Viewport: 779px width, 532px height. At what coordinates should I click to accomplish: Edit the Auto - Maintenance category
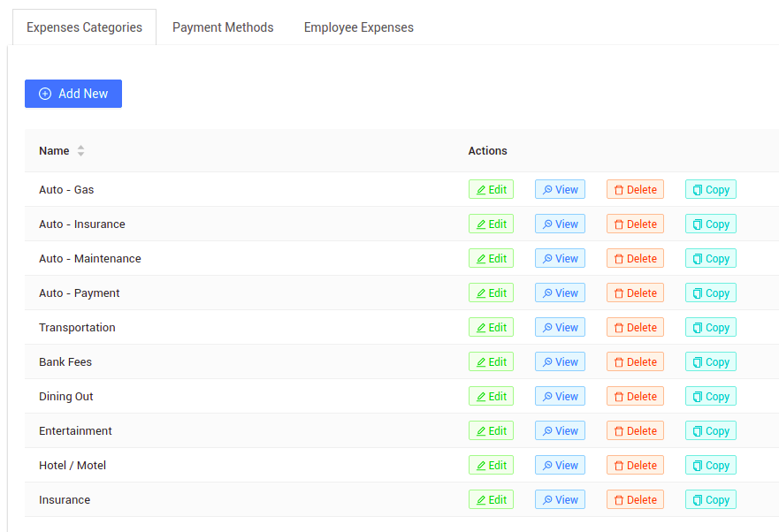492,259
